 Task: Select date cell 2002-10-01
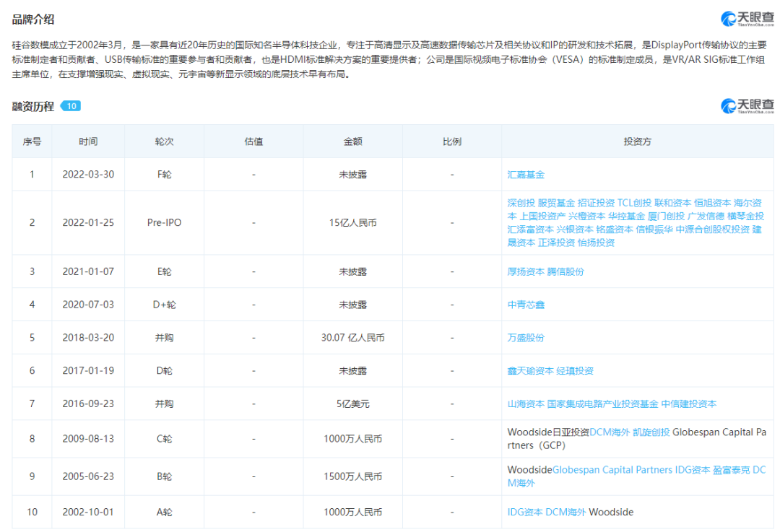[88, 512]
